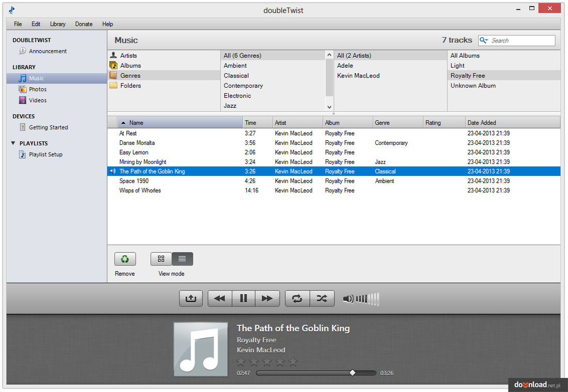This screenshot has height=392, width=568.
Task: Open the Donate menu
Action: pyautogui.click(x=84, y=24)
